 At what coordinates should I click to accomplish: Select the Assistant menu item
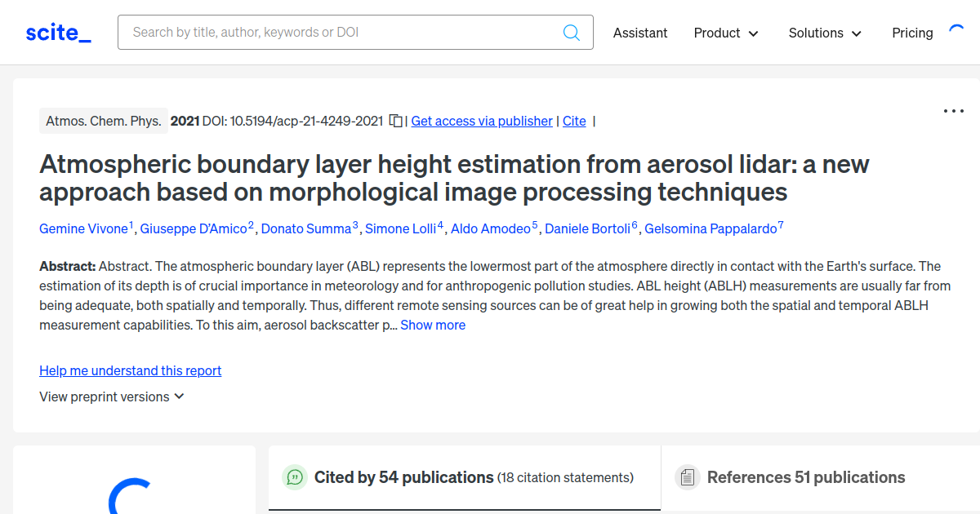(x=640, y=33)
